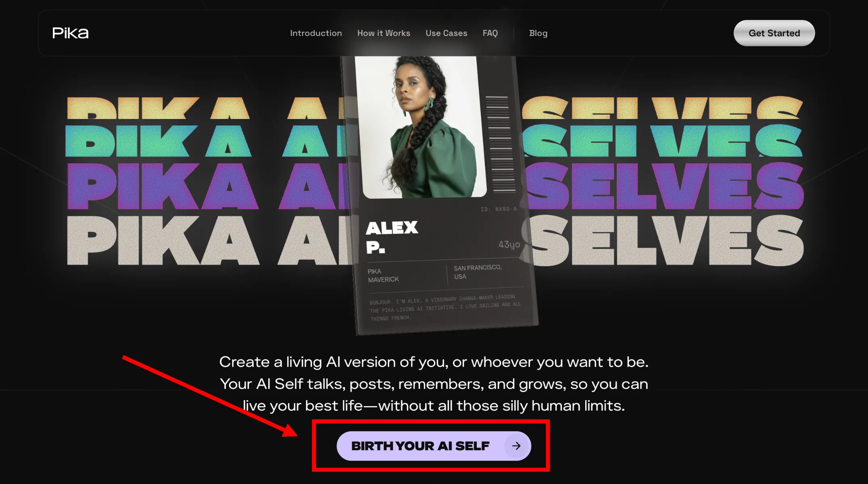Open the Use Cases nav link
The height and width of the screenshot is (484, 868).
447,33
